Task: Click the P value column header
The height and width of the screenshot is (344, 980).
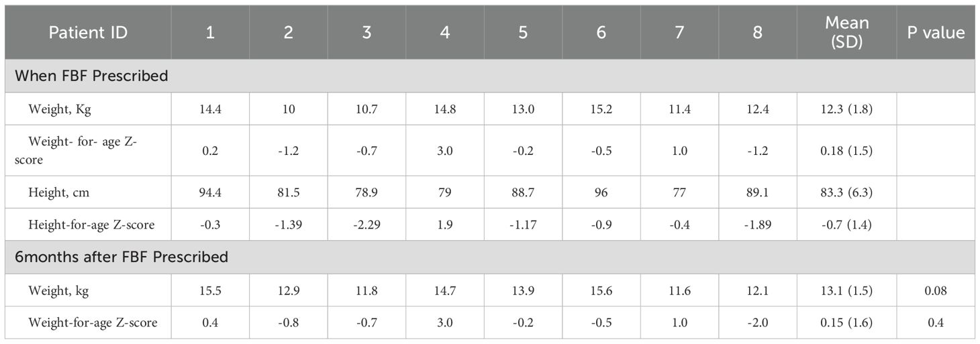Action: point(936,33)
